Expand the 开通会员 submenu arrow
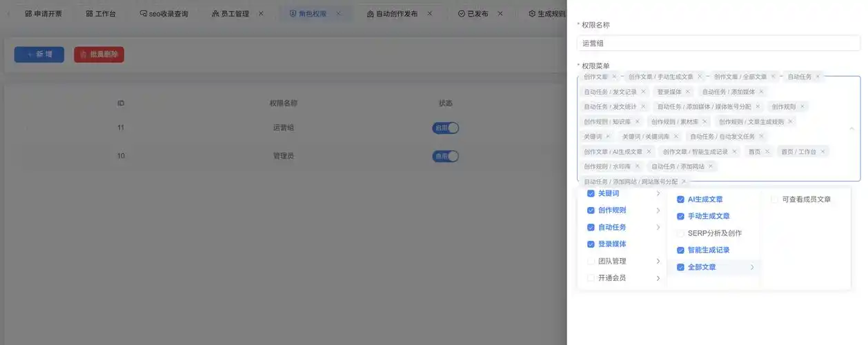 [658, 278]
